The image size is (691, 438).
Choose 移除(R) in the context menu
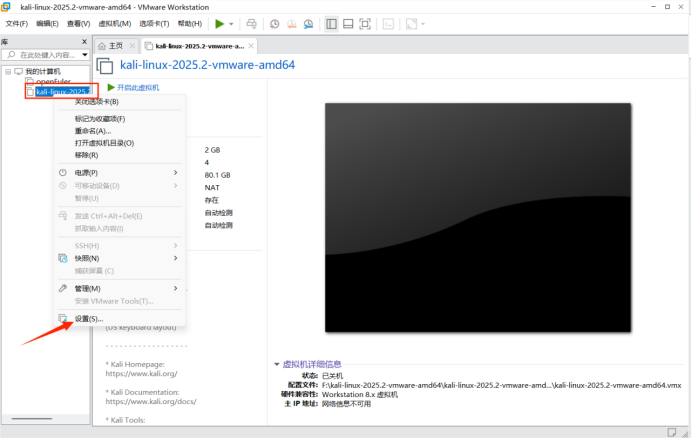(86, 155)
